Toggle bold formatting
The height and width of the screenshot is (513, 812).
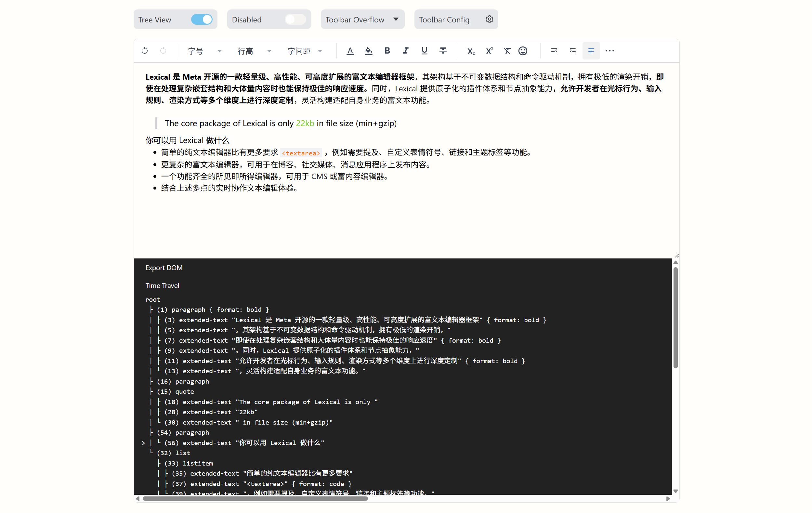pos(387,51)
